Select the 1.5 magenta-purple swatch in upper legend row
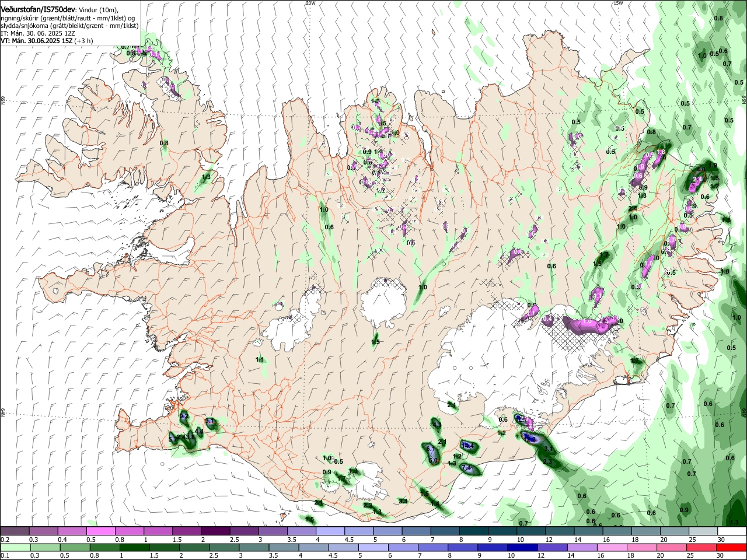This screenshot has height=560, width=747. [186, 531]
